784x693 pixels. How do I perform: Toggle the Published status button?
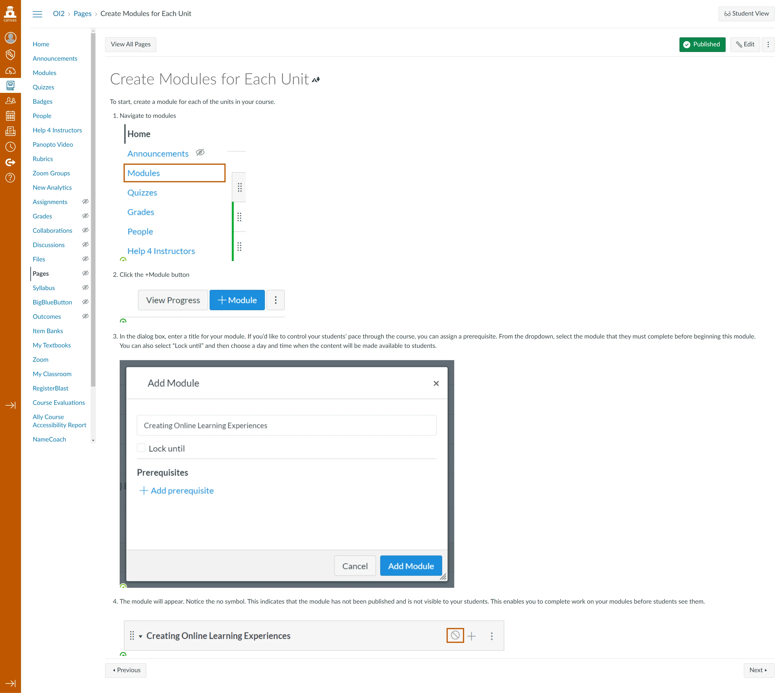click(702, 44)
